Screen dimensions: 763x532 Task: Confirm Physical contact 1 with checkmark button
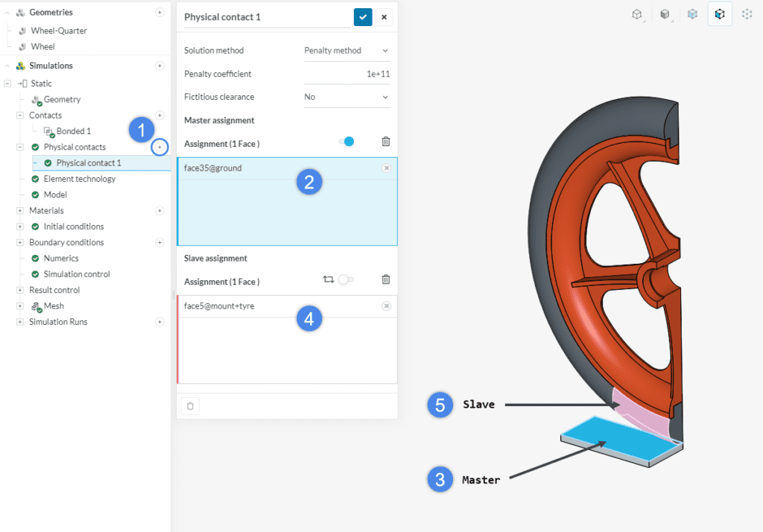363,17
